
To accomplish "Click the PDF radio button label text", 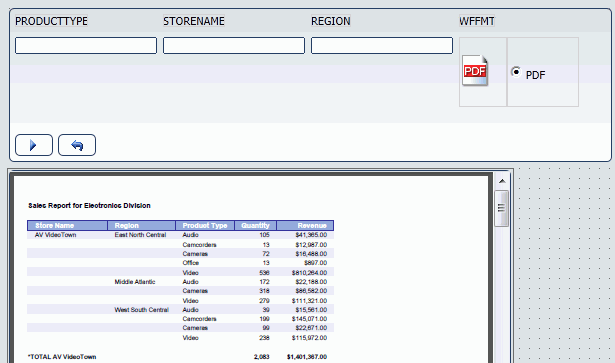I will pos(535,75).
